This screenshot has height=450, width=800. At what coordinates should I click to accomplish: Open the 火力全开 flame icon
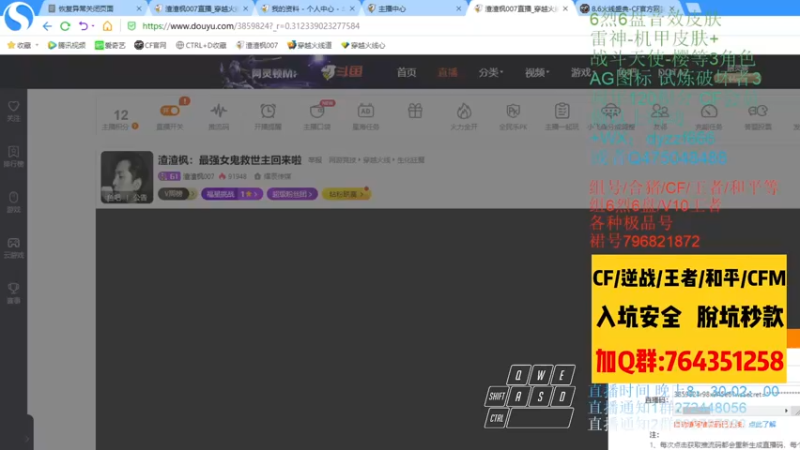pos(464,116)
